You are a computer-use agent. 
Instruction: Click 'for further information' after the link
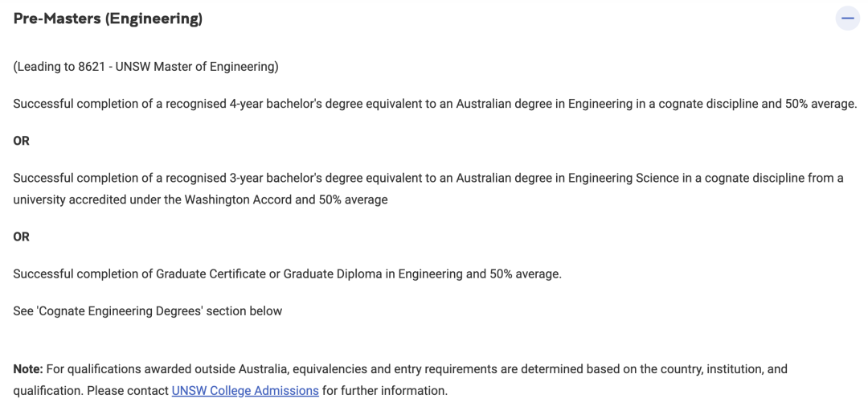384,391
